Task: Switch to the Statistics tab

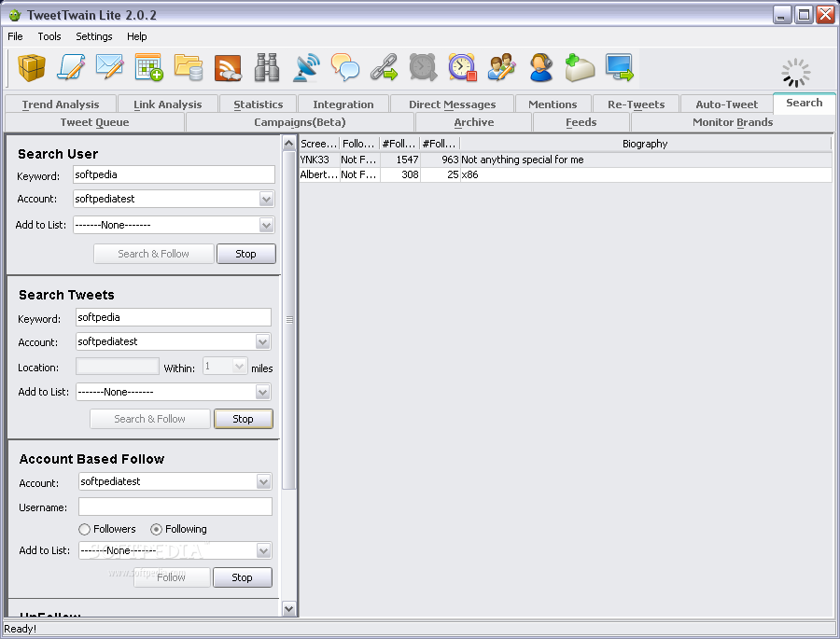Action: [259, 104]
